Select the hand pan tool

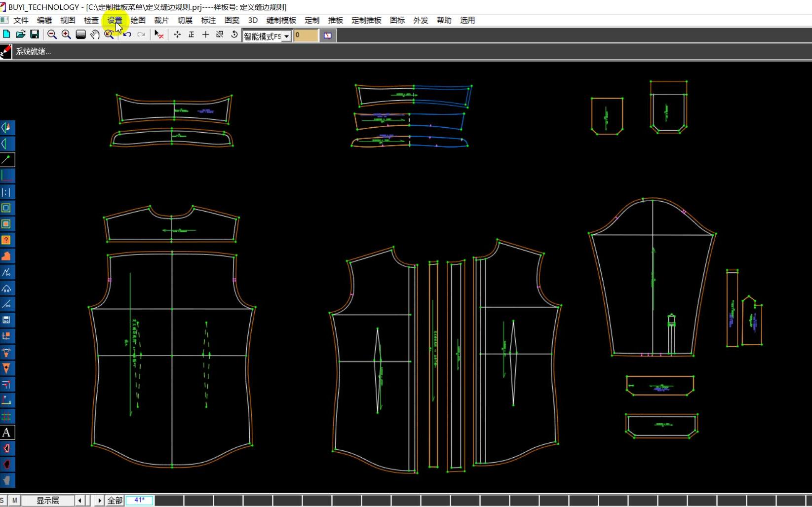coord(95,35)
